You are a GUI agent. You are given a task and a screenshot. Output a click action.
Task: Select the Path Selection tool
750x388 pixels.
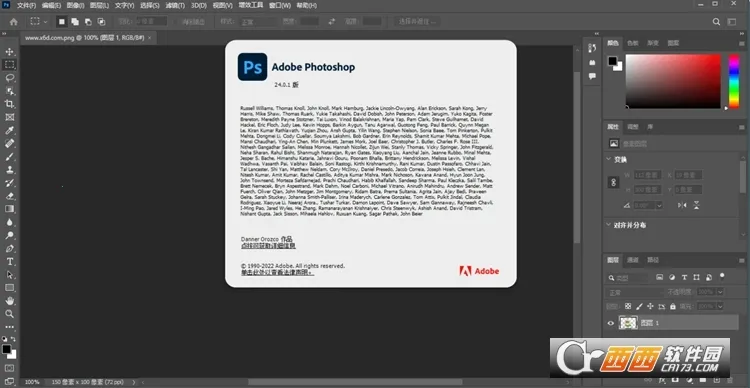10,275
